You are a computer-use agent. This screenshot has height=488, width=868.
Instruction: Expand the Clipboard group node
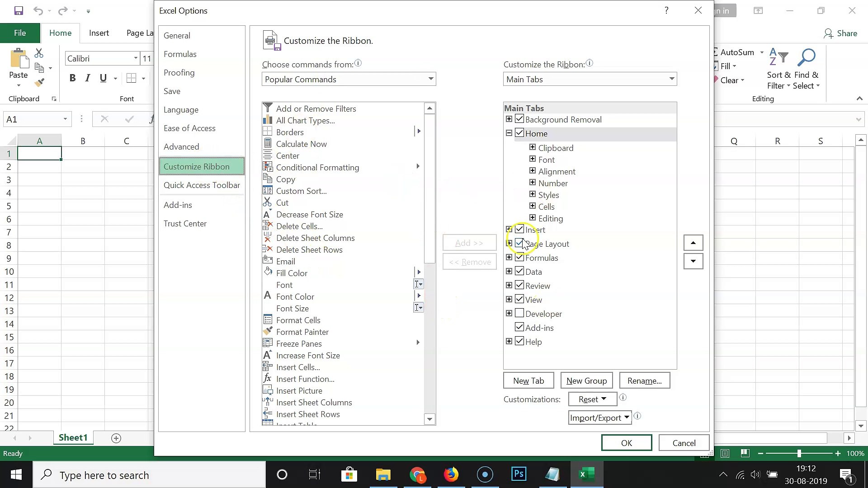coord(533,147)
